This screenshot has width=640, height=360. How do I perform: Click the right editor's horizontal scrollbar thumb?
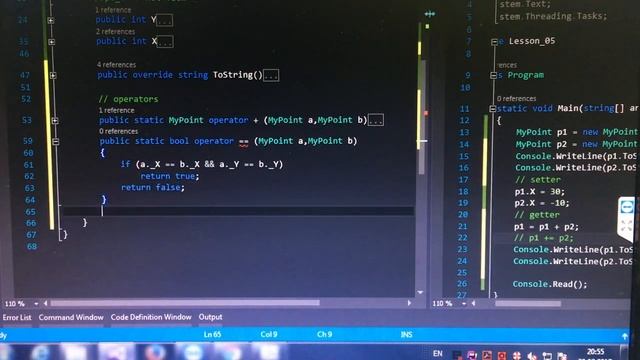pyautogui.click(x=528, y=304)
